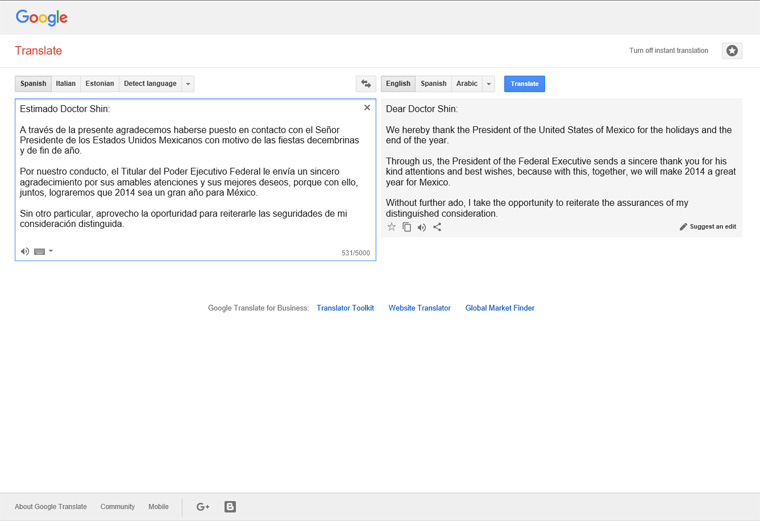Listen to the English translation

[x=422, y=227]
